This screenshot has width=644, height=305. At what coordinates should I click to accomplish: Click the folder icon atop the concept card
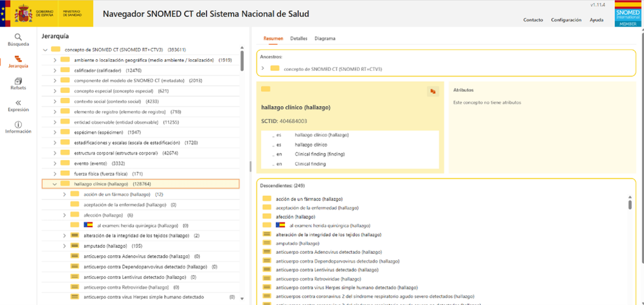pos(266,89)
